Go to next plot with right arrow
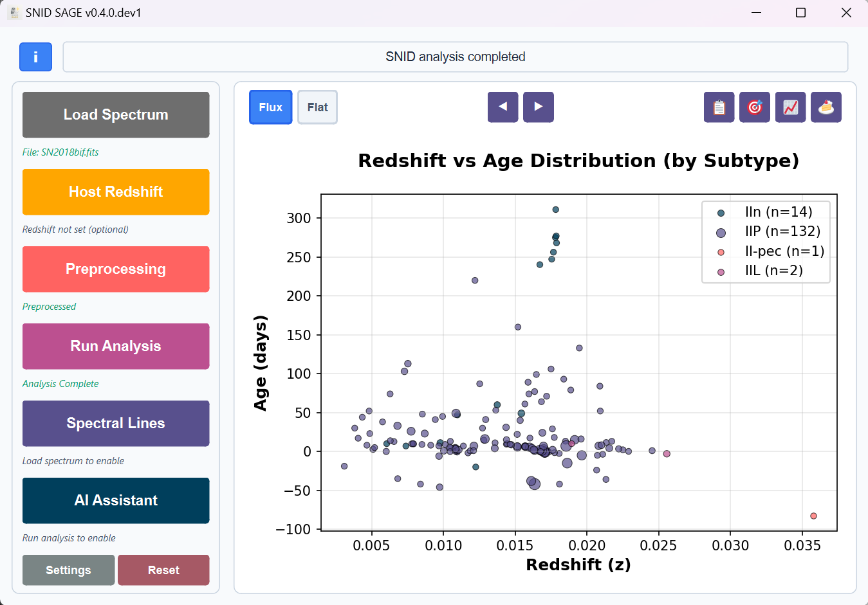Screen dimensions: 868x605 pyautogui.click(x=539, y=107)
